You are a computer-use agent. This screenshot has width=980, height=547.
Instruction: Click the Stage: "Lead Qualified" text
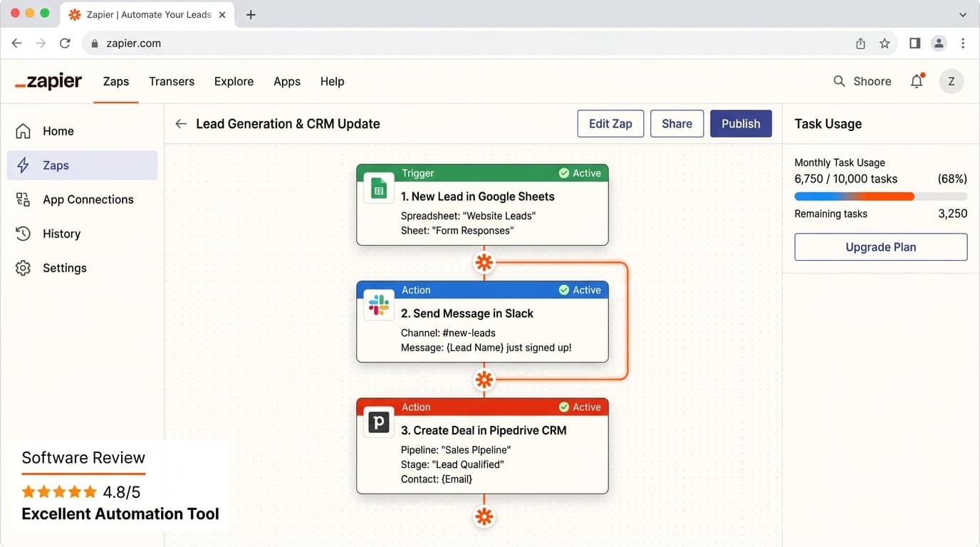452,464
